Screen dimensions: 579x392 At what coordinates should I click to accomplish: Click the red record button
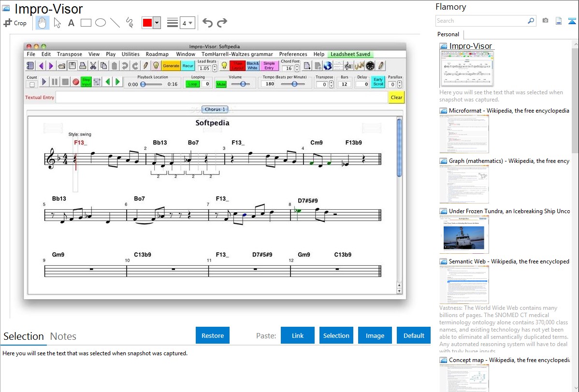[76, 82]
